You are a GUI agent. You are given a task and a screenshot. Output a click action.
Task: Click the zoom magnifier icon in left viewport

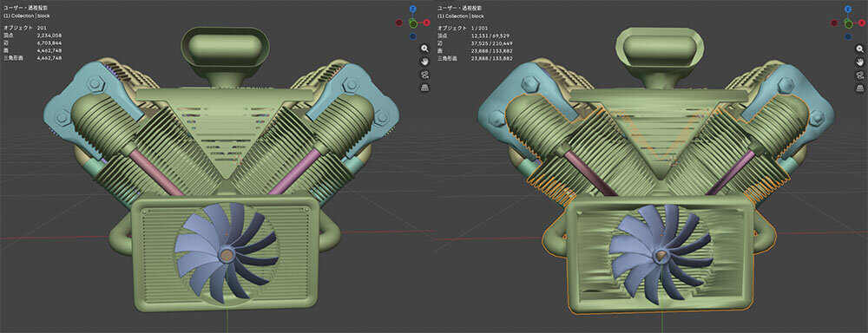point(424,49)
